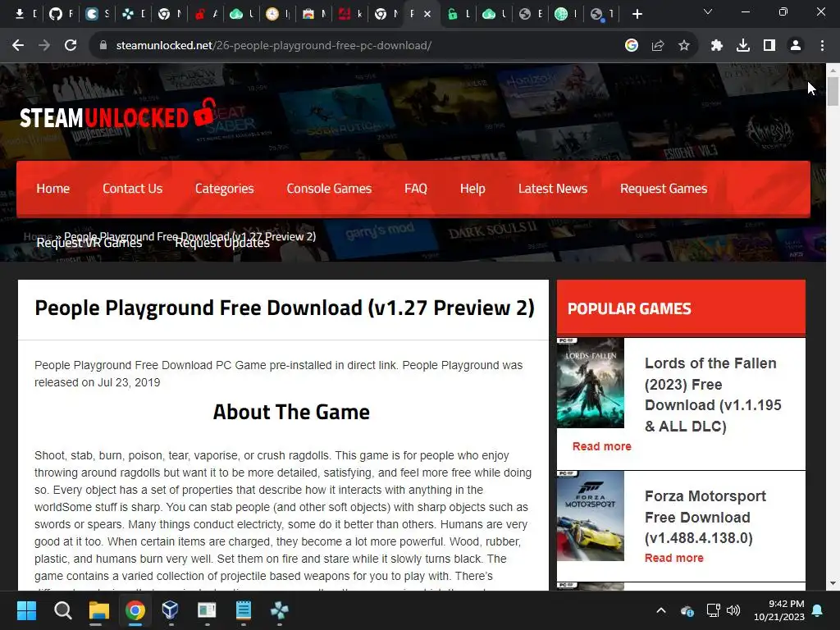Open Request Updates link
This screenshot has width=840, height=630.
coord(222,243)
